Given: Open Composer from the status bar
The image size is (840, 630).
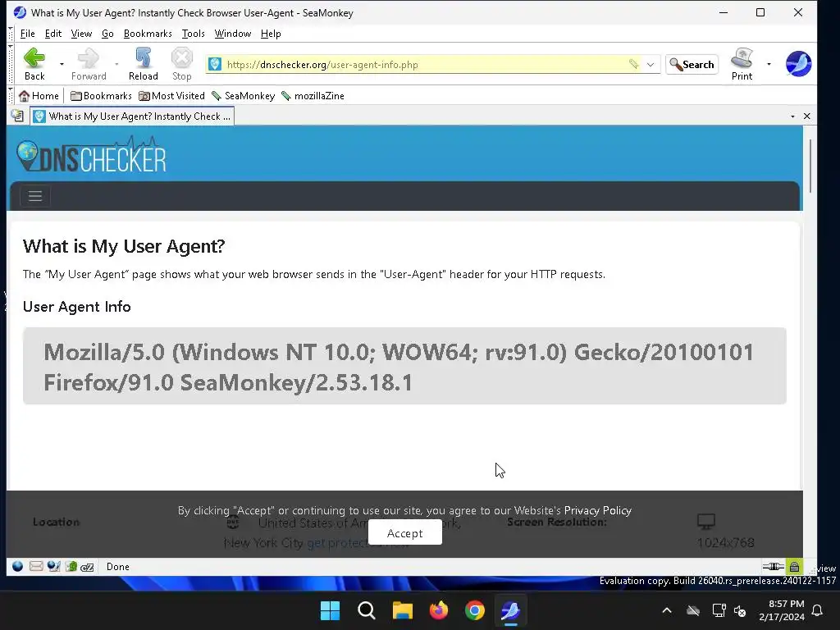Looking at the screenshot, I should pyautogui.click(x=53, y=566).
